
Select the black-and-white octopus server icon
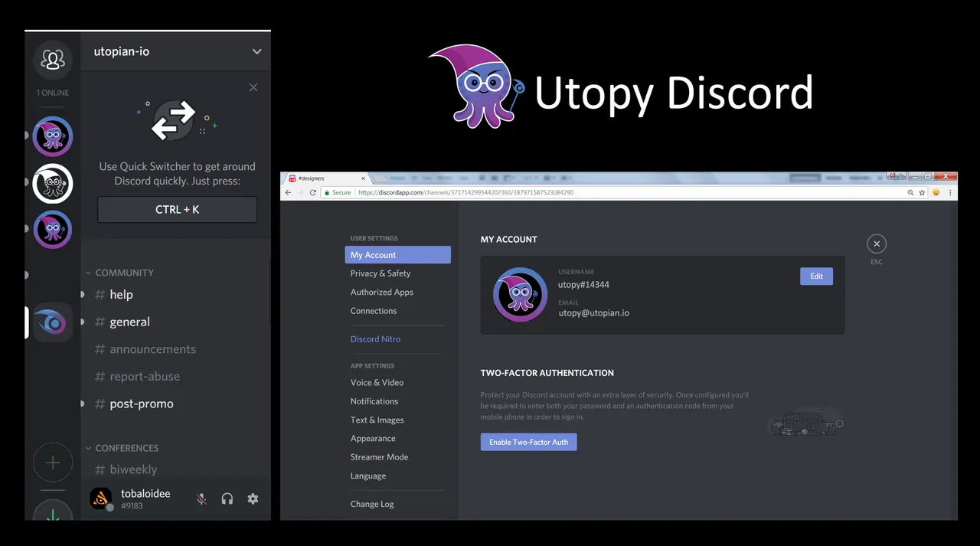click(x=53, y=184)
